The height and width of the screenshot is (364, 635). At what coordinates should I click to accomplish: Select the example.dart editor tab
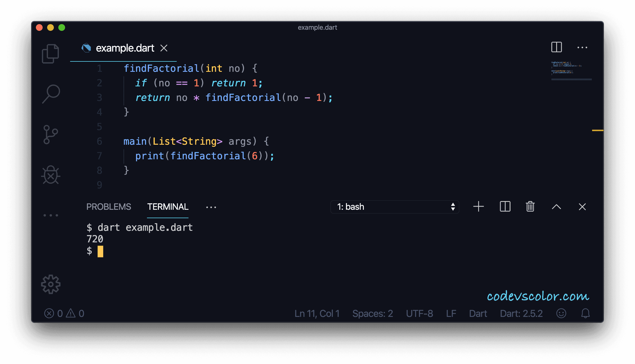123,48
